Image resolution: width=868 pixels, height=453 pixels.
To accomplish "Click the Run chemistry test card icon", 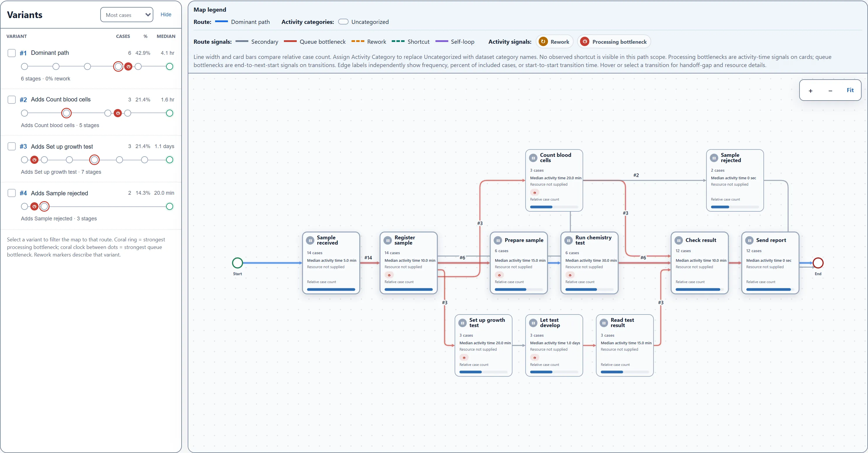I will pos(569,240).
